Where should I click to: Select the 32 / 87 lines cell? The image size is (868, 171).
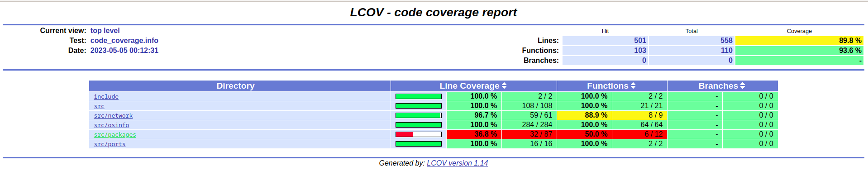coord(529,134)
